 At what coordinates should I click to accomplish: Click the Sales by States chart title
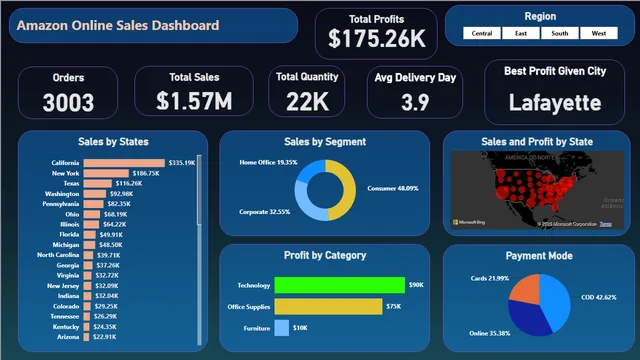pyautogui.click(x=113, y=142)
